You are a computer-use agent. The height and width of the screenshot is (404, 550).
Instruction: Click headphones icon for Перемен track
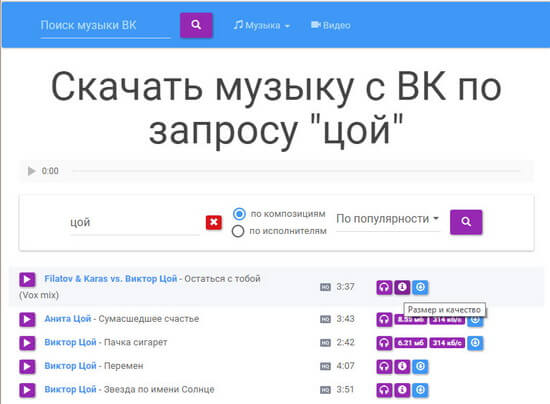tap(384, 367)
